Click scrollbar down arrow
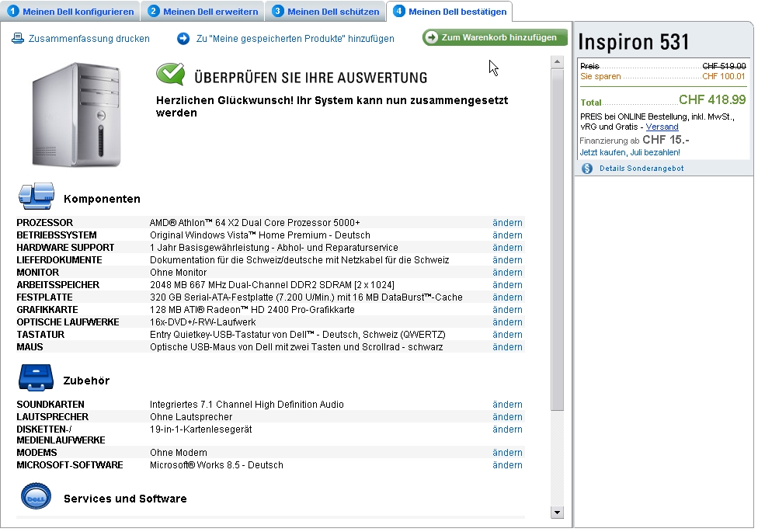 tap(557, 513)
